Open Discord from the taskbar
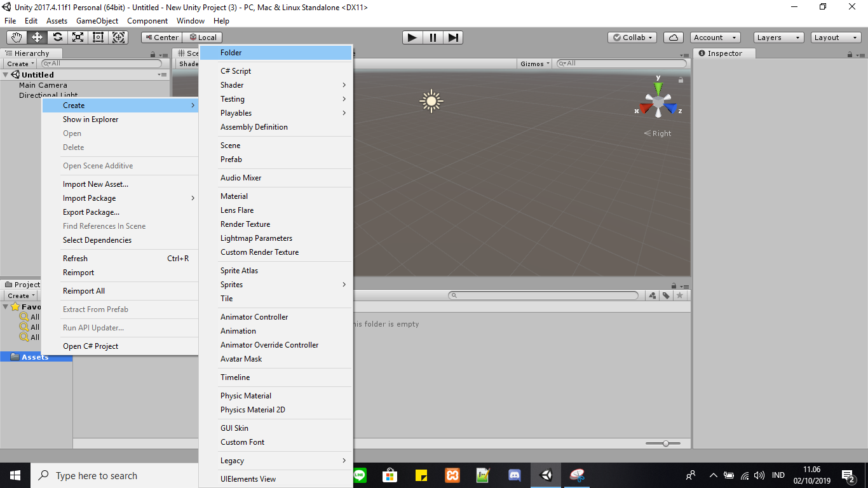Viewport: 868px width, 488px height. tap(515, 475)
